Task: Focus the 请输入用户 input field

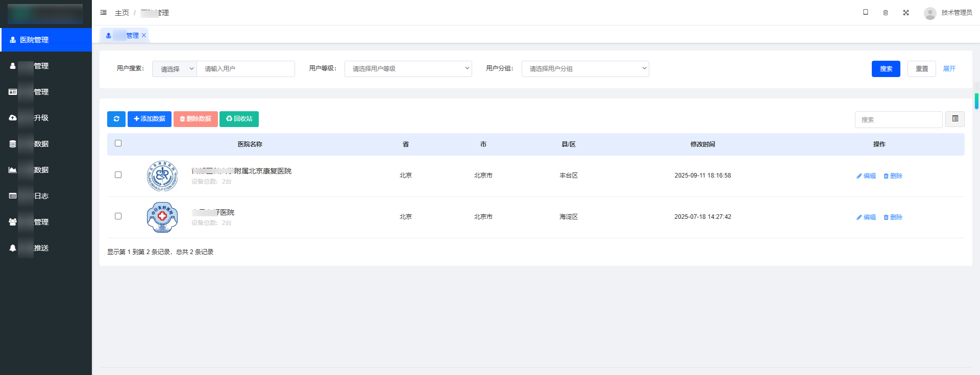Action: point(246,69)
